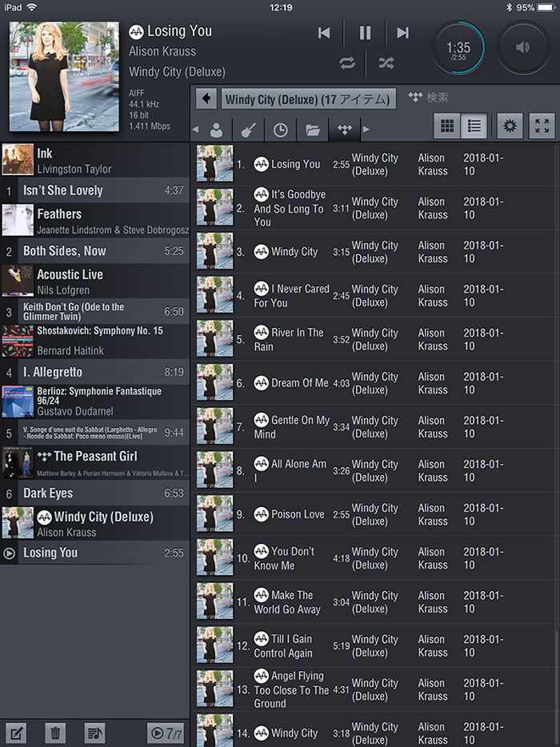560x747 pixels.
Task: Play I. Allegretto in the playlist
Action: click(95, 372)
